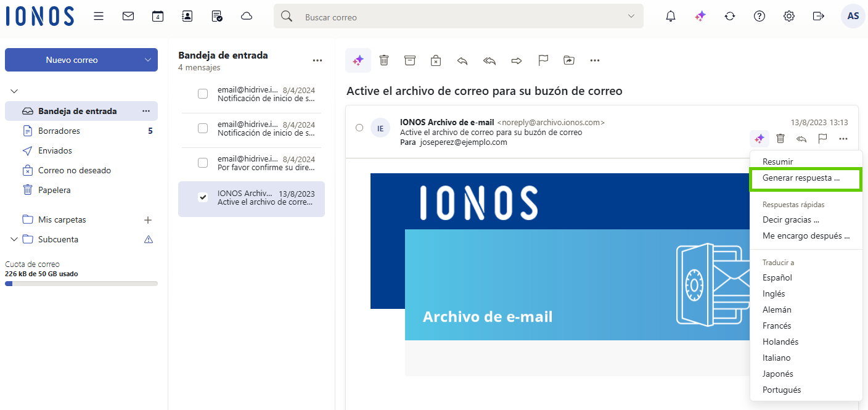Screen dimensions: 868x410
Task: Reply all using the toolbar icon
Action: pyautogui.click(x=489, y=60)
